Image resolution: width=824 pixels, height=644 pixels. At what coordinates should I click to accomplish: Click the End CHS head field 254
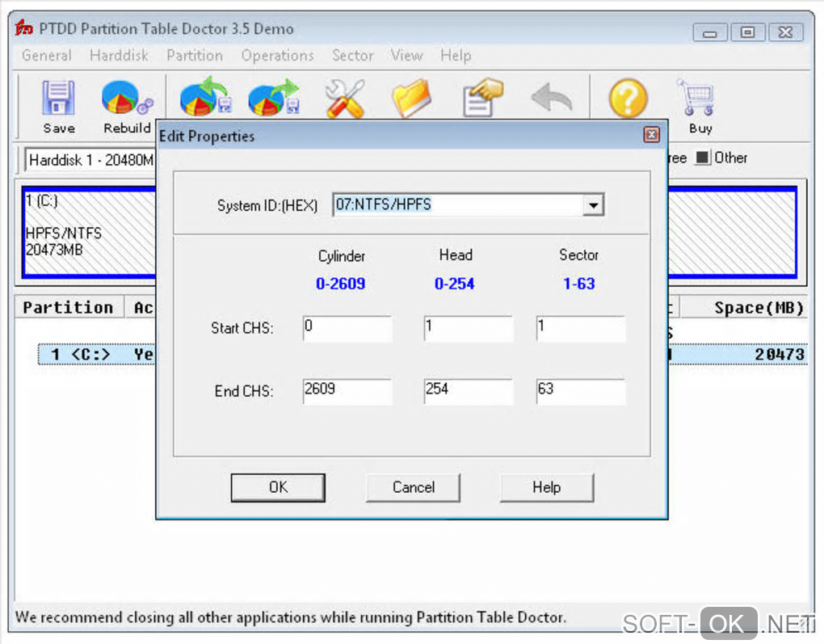(x=469, y=392)
